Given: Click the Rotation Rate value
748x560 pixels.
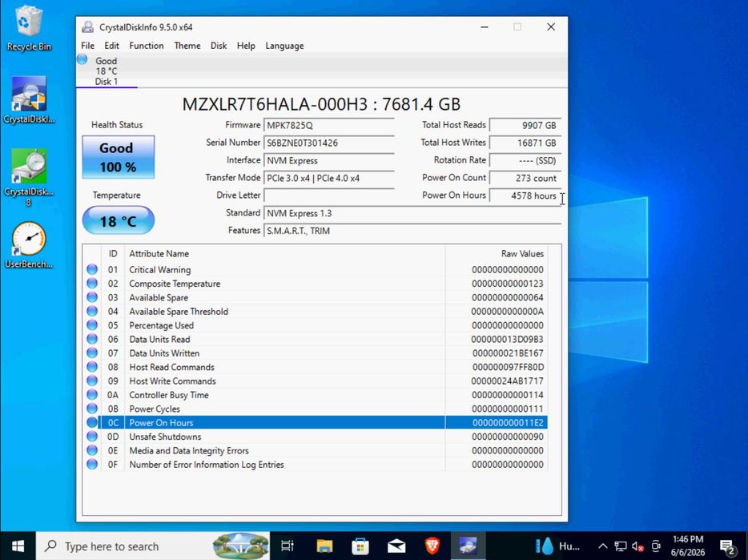Looking at the screenshot, I should 525,160.
